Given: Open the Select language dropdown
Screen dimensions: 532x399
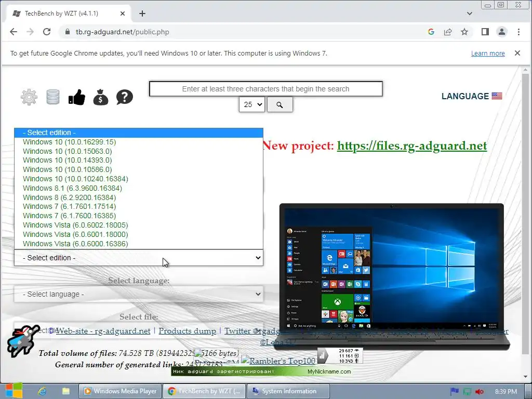Looking at the screenshot, I should click(138, 294).
